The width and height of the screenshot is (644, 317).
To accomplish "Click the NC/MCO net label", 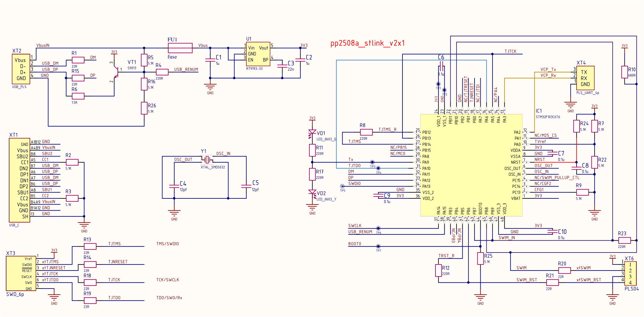I will (x=398, y=153).
